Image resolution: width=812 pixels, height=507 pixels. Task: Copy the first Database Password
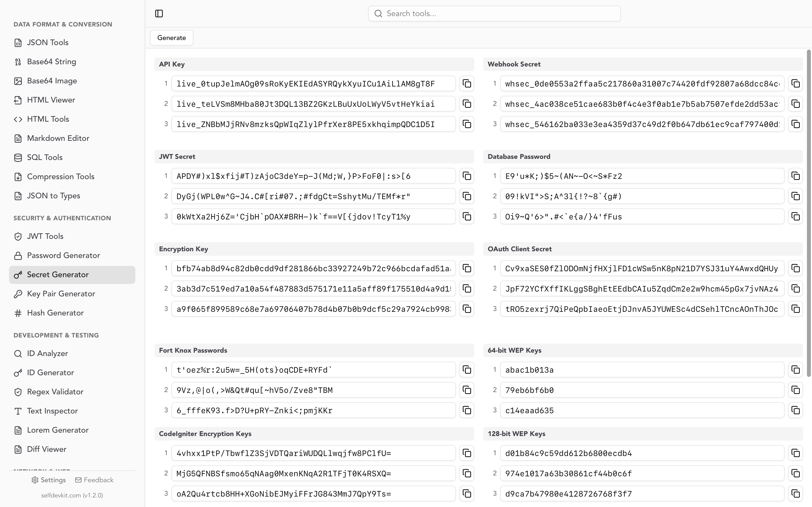point(796,176)
